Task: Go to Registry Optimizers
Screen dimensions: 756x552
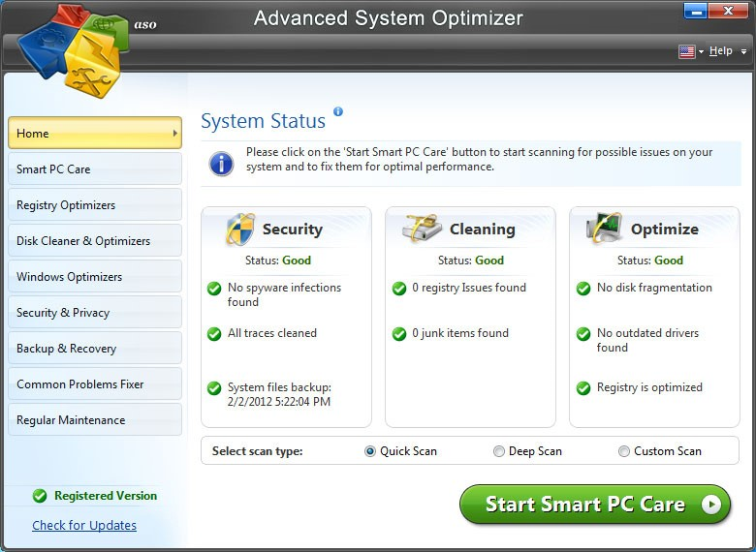Action: [95, 204]
